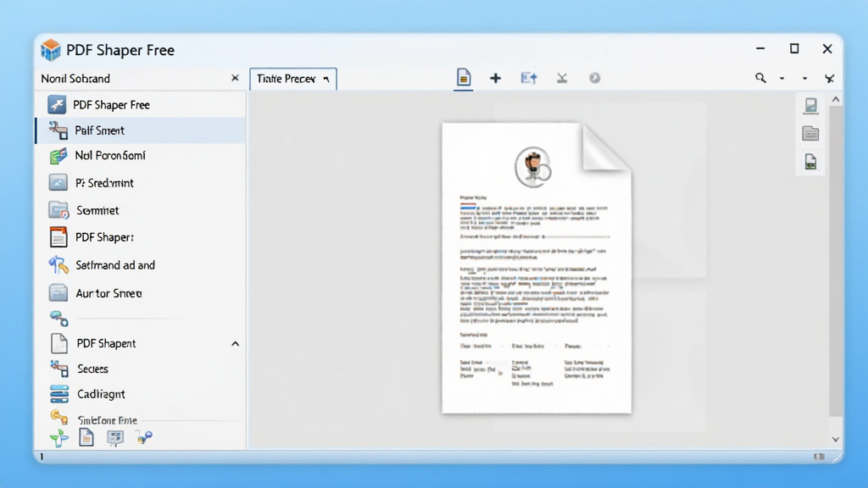Open the dropdown arrow next to search
Viewport: 868px width, 488px height.
[782, 79]
